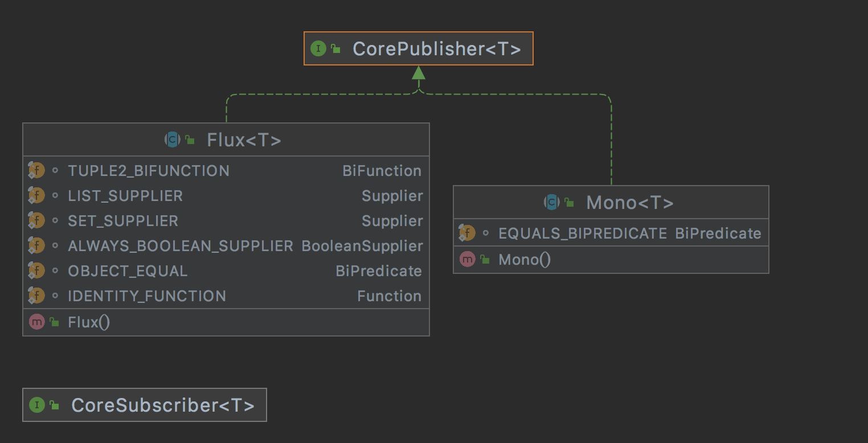The image size is (868, 443).
Task: Click the interface icon on CoreSubscriber<T>
Action: 36,405
